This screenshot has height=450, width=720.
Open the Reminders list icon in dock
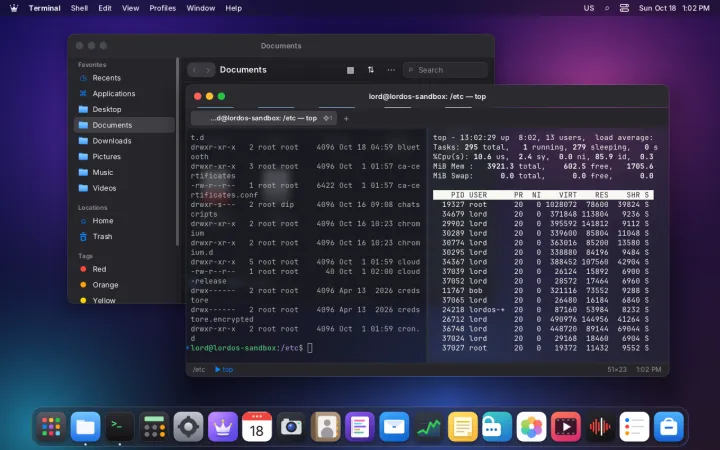point(634,427)
